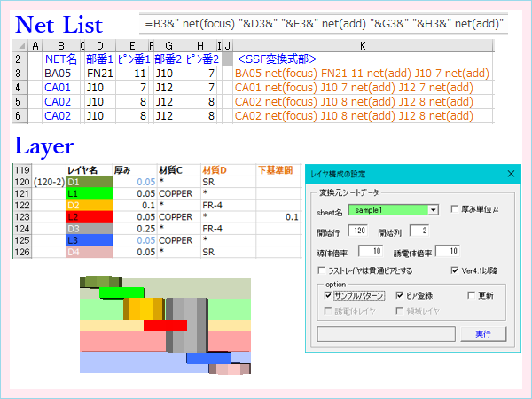This screenshot has width=532, height=399.
Task: Focus the 誘電体倍率 value field
Action: click(446, 251)
